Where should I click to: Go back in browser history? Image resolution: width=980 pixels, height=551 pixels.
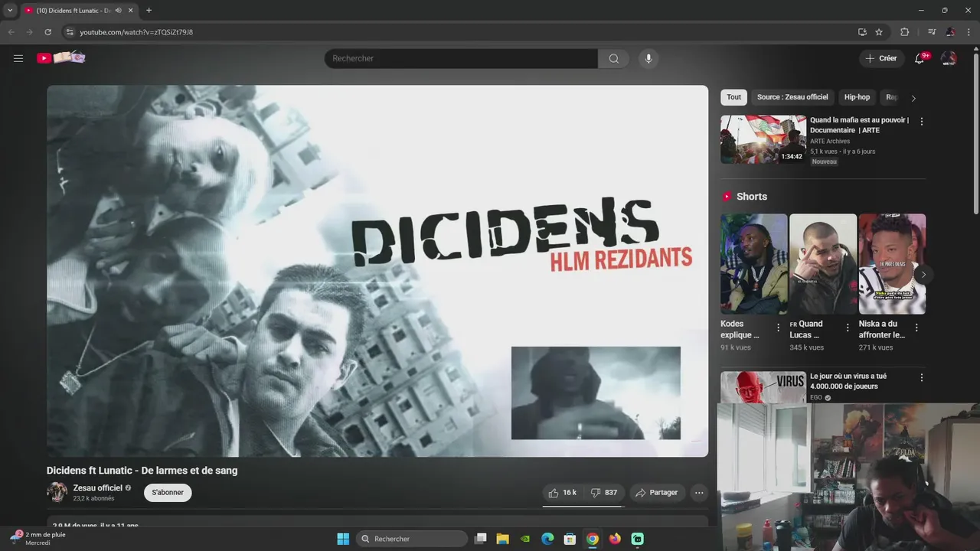coord(11,32)
